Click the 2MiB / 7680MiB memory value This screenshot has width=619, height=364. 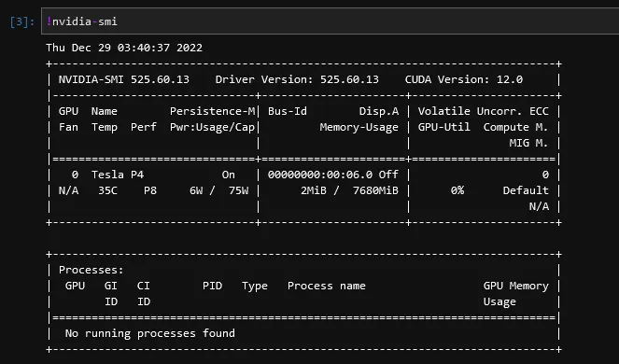tap(349, 190)
